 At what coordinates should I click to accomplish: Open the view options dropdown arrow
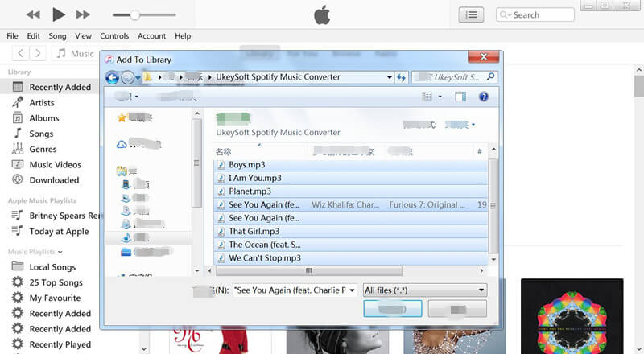click(440, 97)
